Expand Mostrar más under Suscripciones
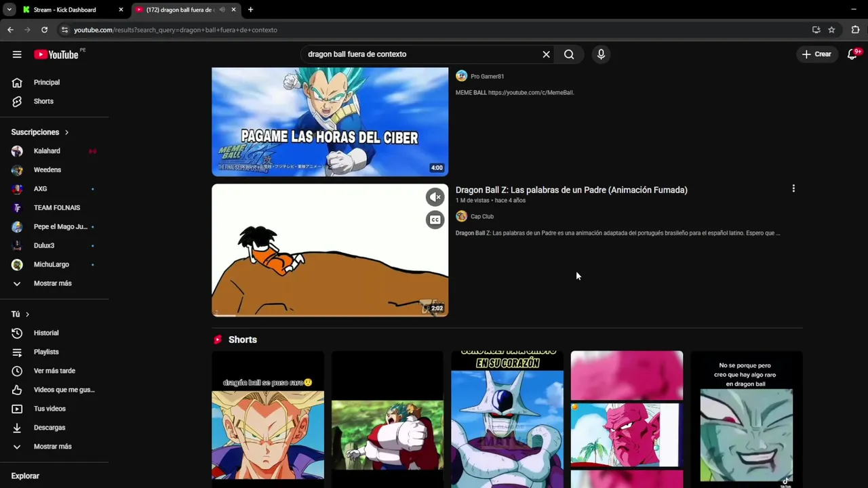 (x=54, y=283)
